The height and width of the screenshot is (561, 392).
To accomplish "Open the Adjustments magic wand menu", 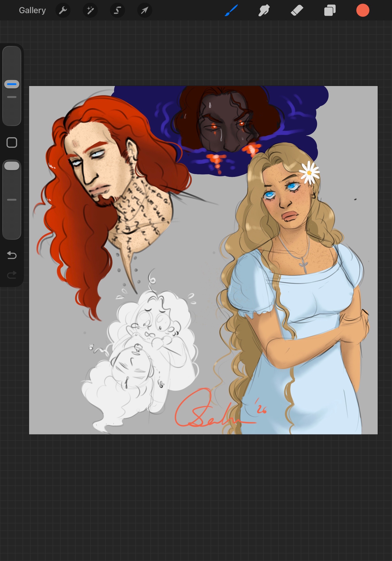I will coord(90,10).
